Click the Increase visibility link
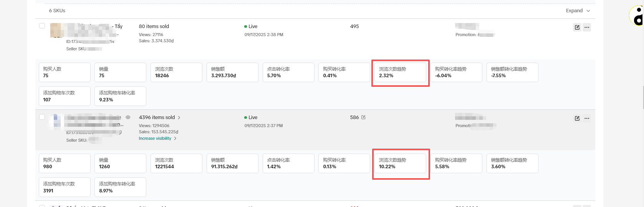644x207 pixels. click(x=155, y=138)
